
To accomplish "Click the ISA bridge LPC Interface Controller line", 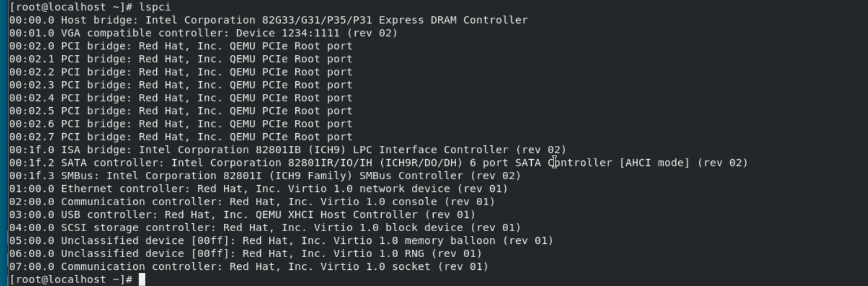I will [x=287, y=150].
